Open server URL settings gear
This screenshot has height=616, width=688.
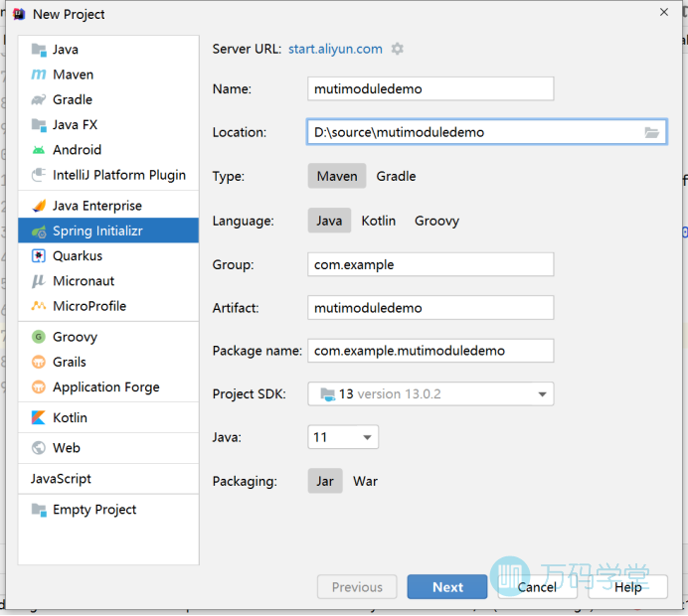[397, 49]
